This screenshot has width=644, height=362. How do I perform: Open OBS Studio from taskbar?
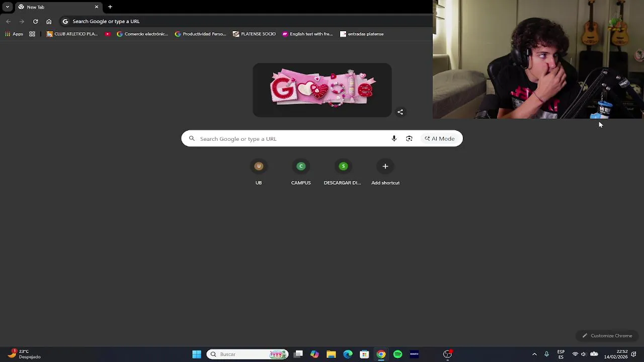447,354
